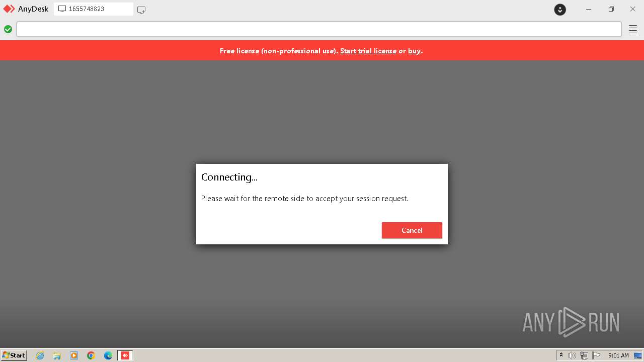Open the volume speaker tray icon

(572, 355)
